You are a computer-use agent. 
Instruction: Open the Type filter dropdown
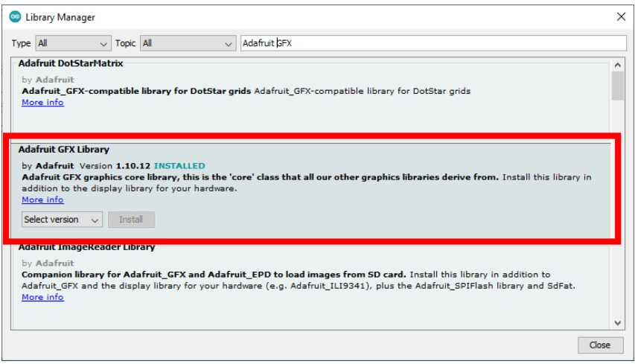click(x=73, y=44)
